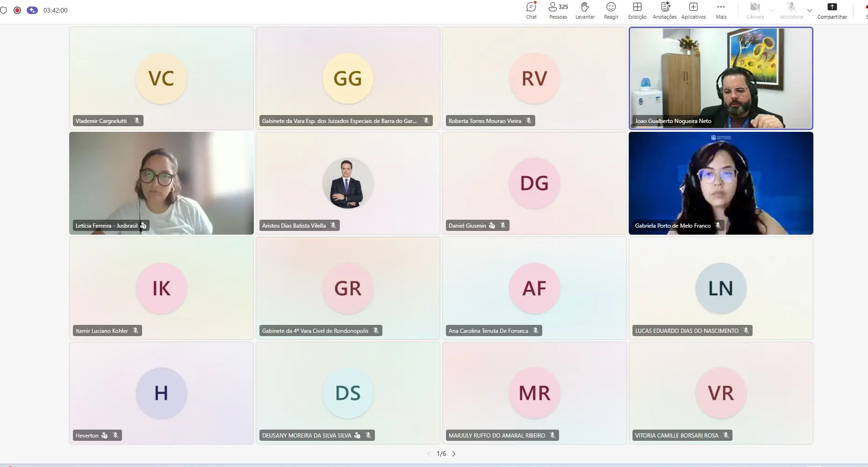Select Joao Gualberto Nogueira Neto's video tile

721,78
